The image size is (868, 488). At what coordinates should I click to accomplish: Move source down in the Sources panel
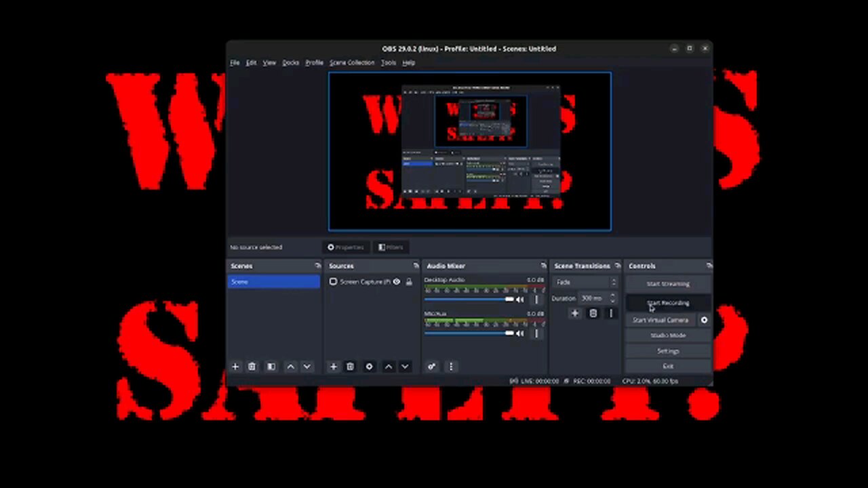(405, 367)
